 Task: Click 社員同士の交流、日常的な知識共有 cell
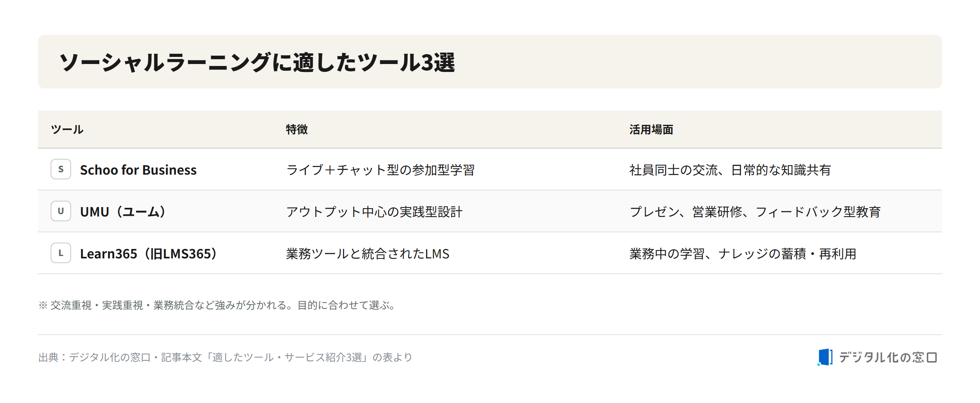pos(730,170)
